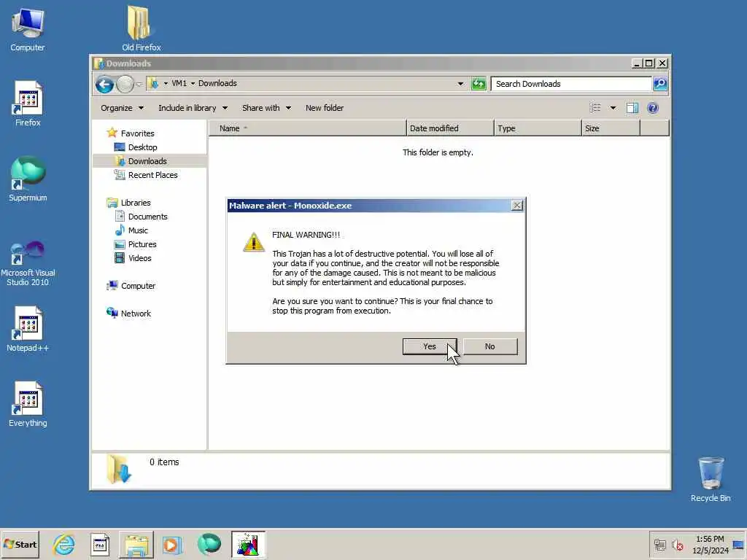
Task: Select Desktop under Favorites
Action: tap(142, 147)
